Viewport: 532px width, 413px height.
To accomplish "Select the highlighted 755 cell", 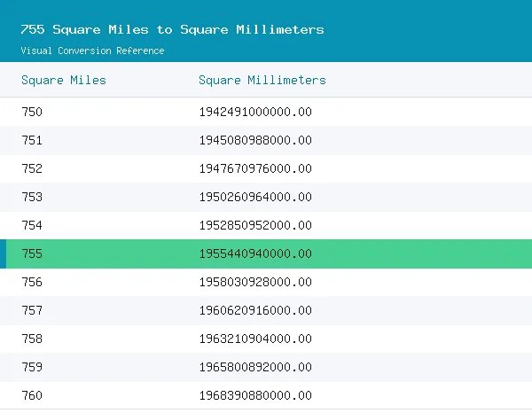I will pos(32,253).
